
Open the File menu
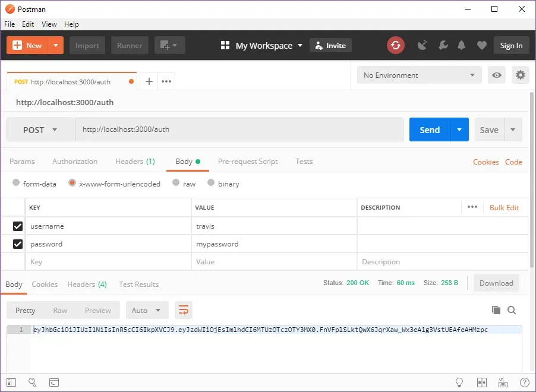tap(9, 24)
